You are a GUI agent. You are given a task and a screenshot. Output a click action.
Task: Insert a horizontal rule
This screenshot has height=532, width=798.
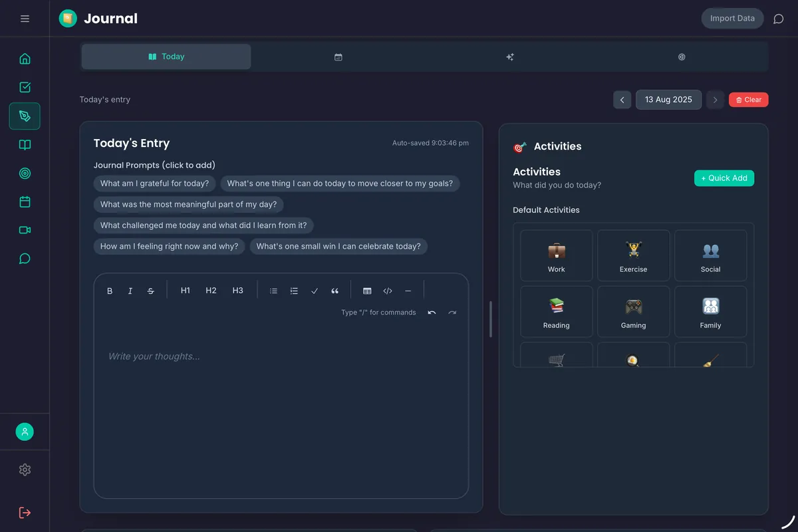(x=408, y=291)
